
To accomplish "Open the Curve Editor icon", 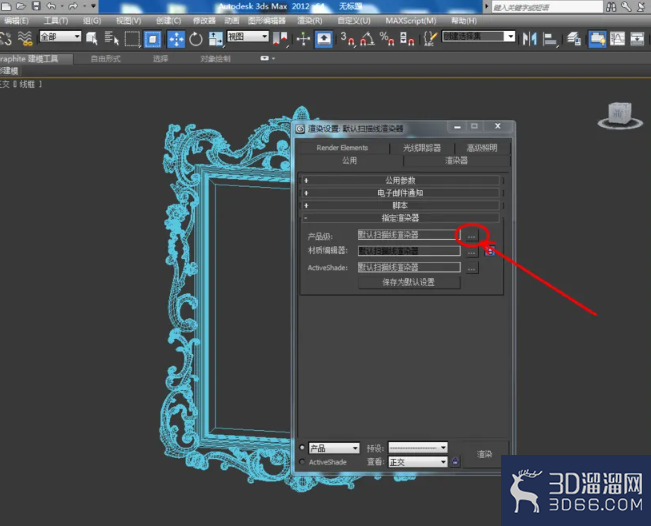I will [617, 39].
